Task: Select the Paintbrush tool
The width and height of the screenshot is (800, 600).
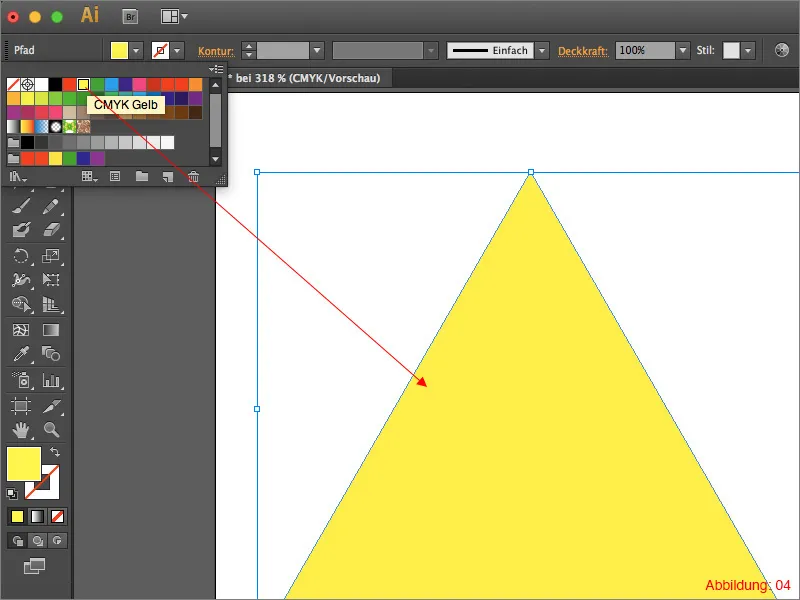Action: pos(21,206)
